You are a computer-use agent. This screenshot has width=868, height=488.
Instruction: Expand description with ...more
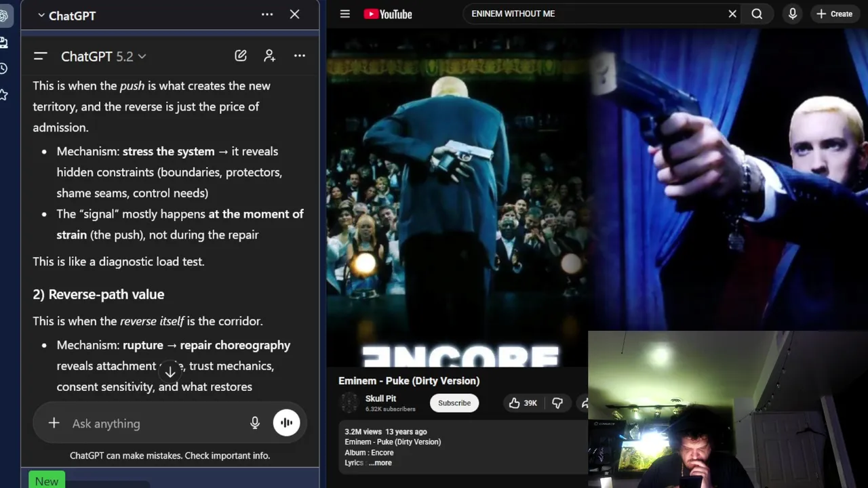(380, 463)
